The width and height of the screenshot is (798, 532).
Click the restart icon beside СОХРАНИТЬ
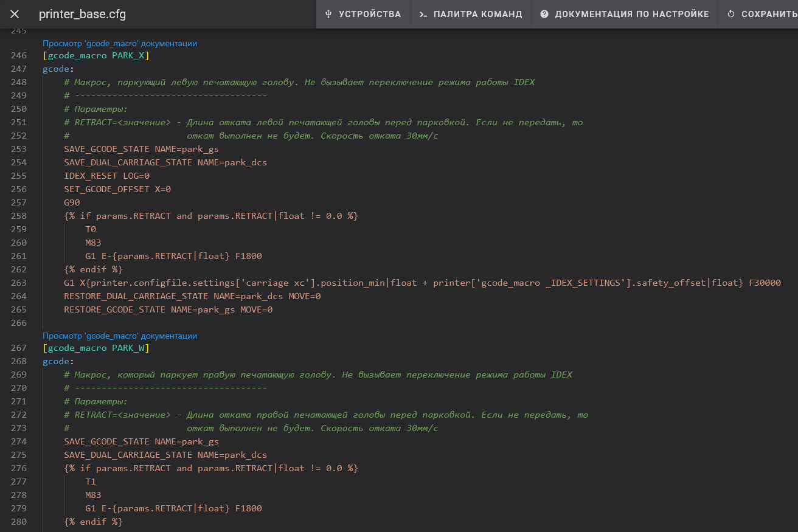[731, 14]
